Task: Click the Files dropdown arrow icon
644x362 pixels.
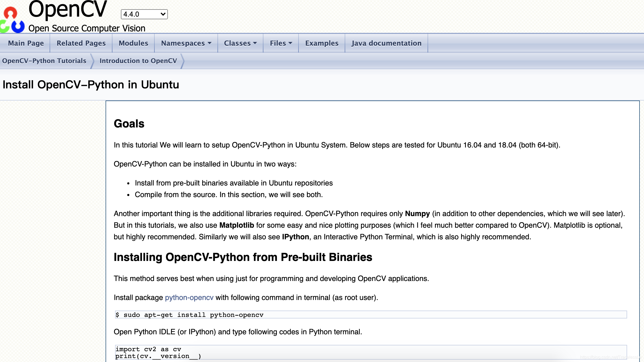Action: (290, 43)
